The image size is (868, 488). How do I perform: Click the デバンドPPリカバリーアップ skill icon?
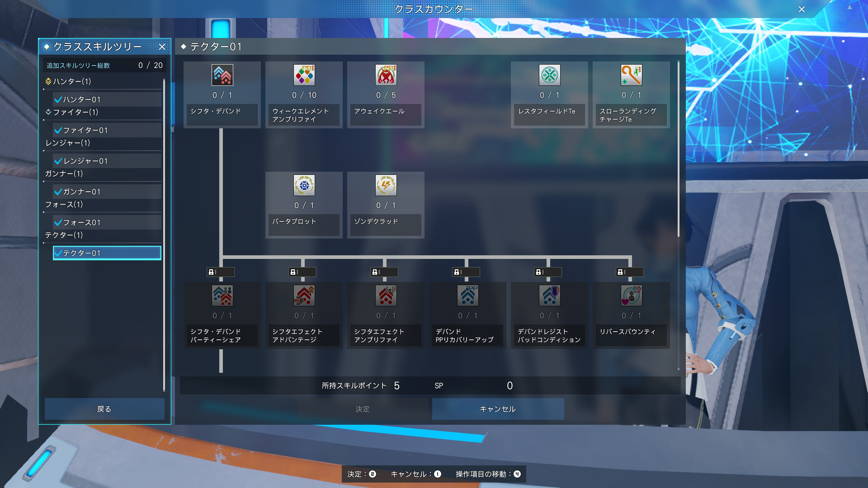pos(467,296)
